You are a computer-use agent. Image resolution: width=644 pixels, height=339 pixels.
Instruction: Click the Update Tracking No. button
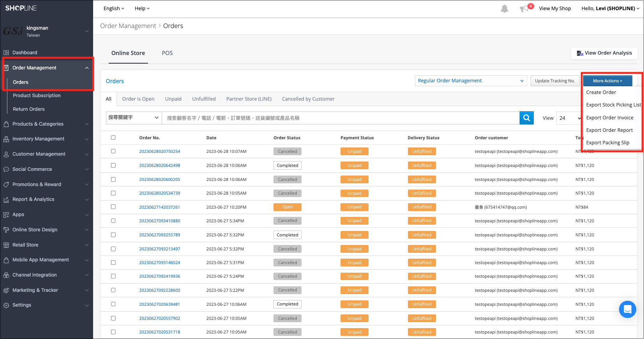554,81
